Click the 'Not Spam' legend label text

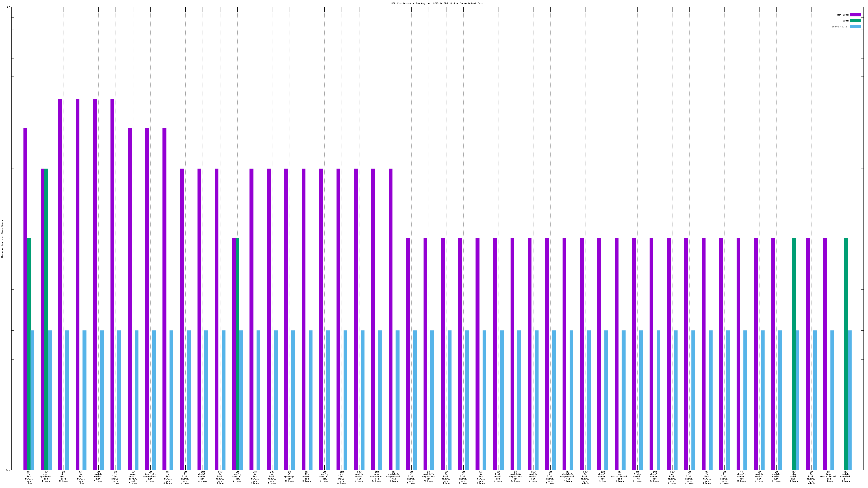click(843, 15)
